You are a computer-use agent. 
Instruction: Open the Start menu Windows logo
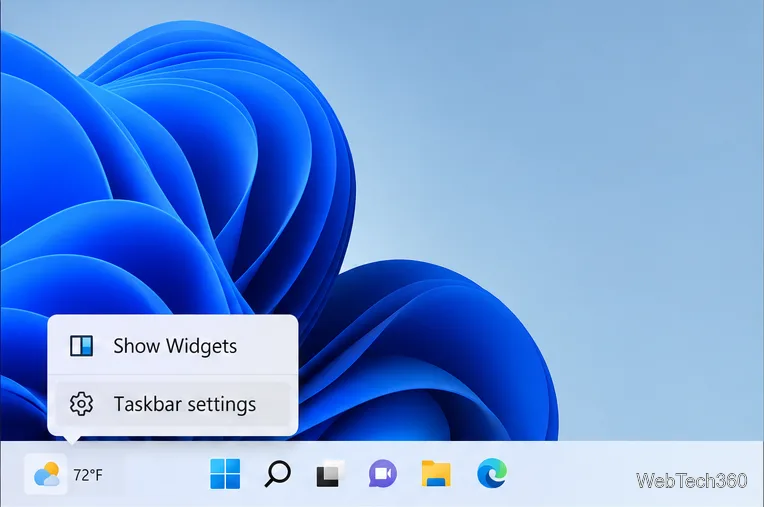(225, 473)
